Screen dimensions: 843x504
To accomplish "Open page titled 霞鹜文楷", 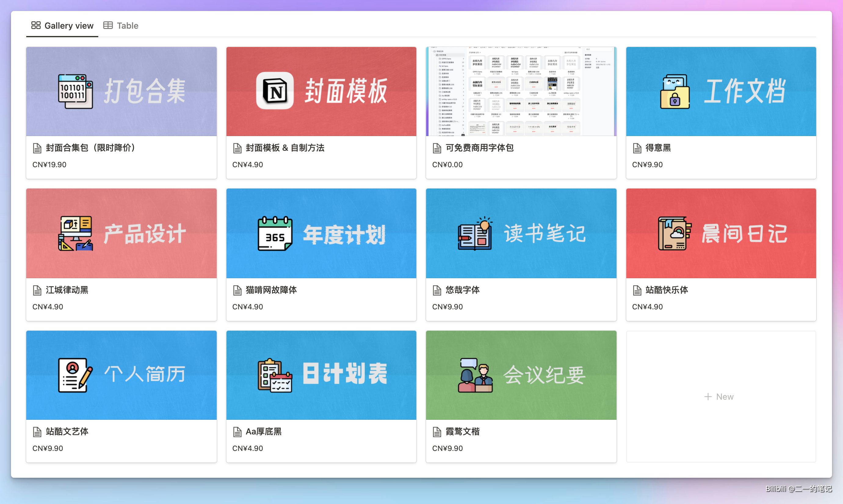I will pyautogui.click(x=462, y=431).
